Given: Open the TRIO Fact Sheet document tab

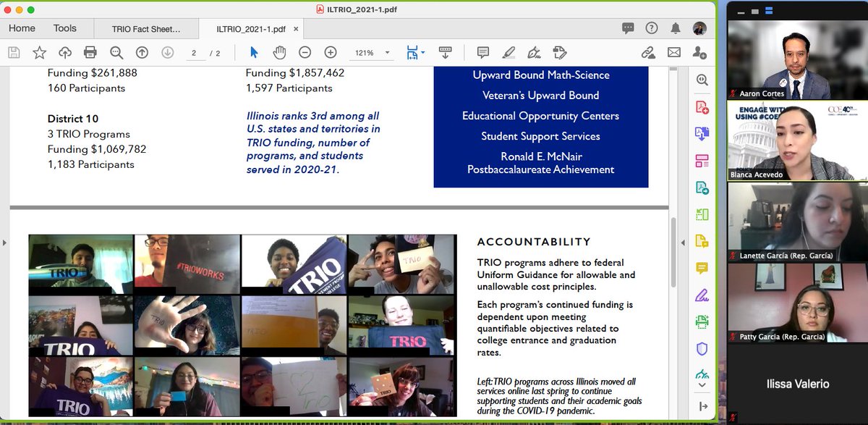Looking at the screenshot, I should pos(146,30).
